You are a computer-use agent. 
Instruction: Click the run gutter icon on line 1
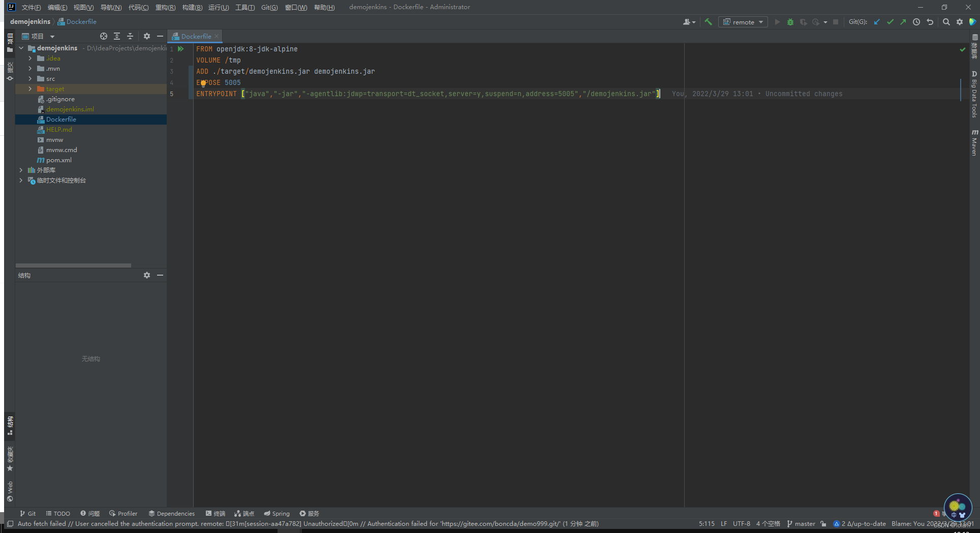pyautogui.click(x=180, y=49)
